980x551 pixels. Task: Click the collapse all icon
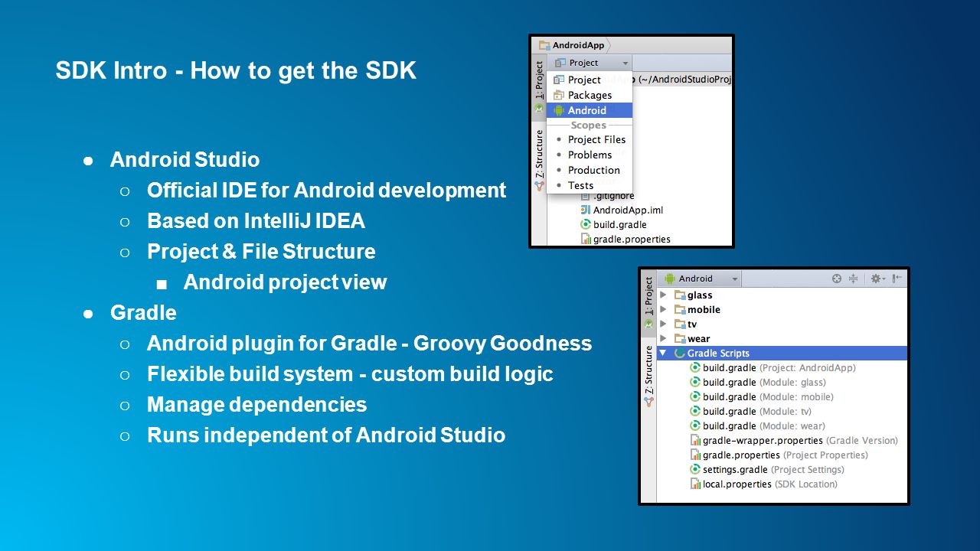click(x=853, y=279)
